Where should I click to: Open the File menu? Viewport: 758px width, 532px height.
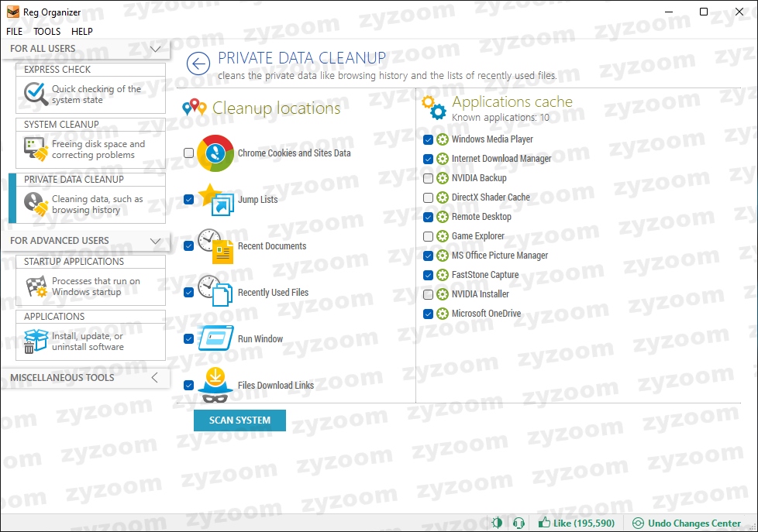[x=15, y=32]
